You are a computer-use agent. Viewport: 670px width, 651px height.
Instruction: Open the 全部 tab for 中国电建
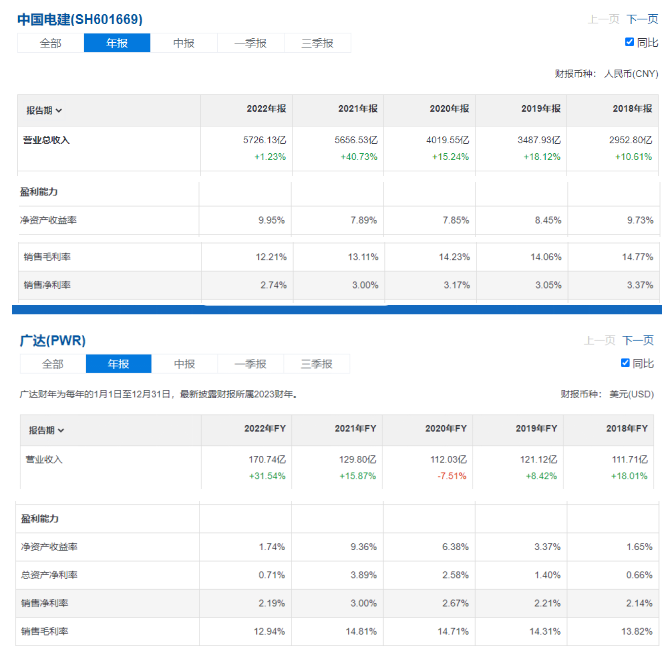pyautogui.click(x=50, y=43)
